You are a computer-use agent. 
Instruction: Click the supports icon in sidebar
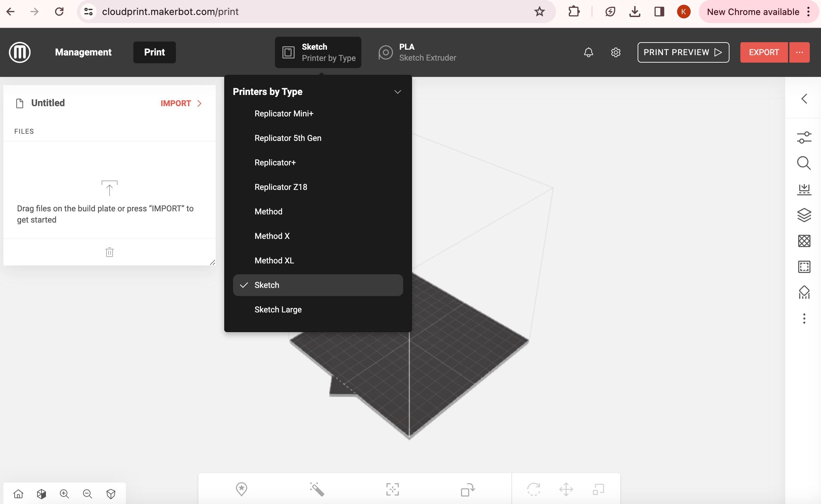click(x=804, y=293)
